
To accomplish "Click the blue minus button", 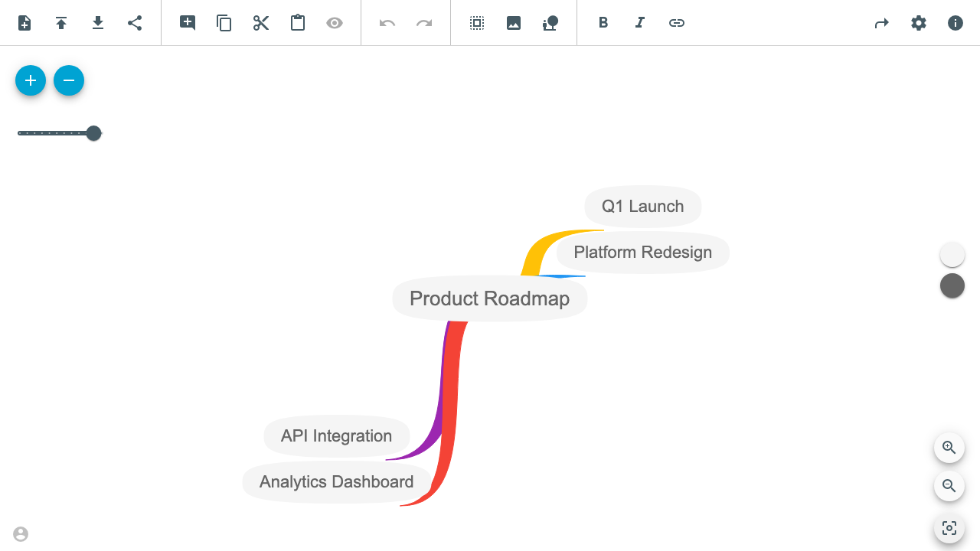I will click(x=69, y=80).
